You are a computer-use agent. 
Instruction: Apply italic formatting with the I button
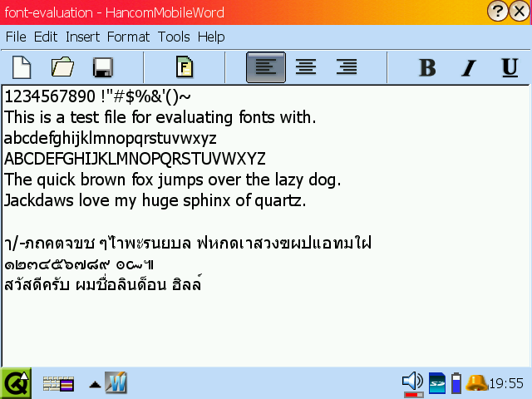(x=468, y=67)
